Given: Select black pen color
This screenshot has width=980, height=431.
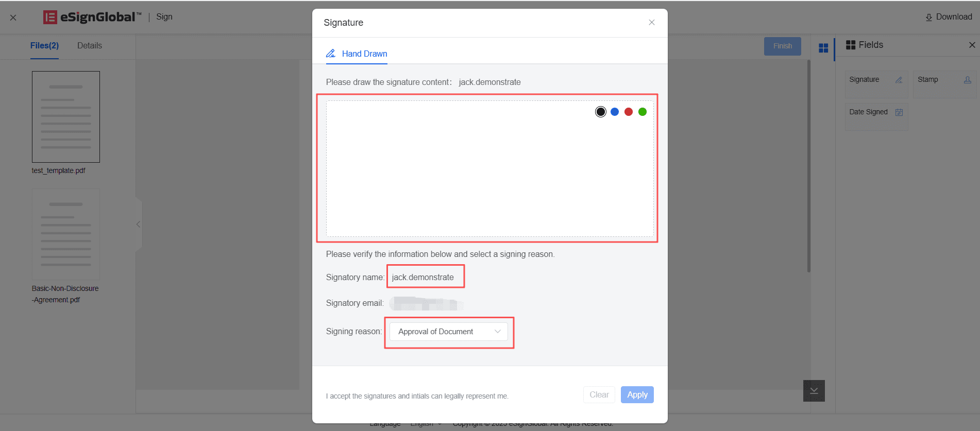Looking at the screenshot, I should tap(601, 112).
